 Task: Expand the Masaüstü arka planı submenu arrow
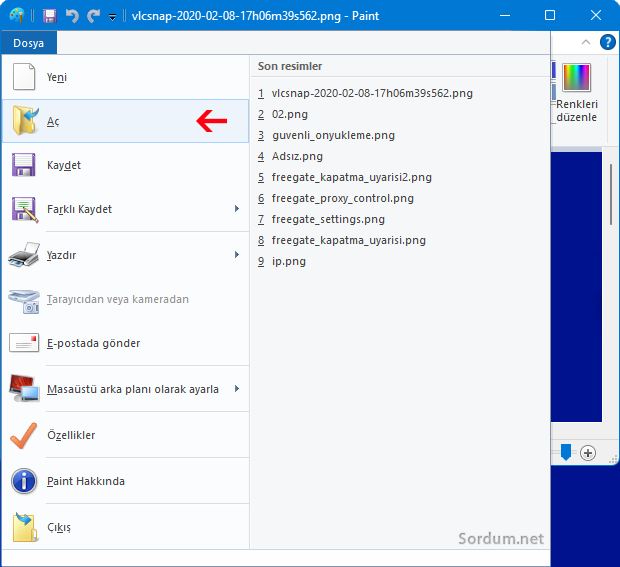pyautogui.click(x=237, y=388)
